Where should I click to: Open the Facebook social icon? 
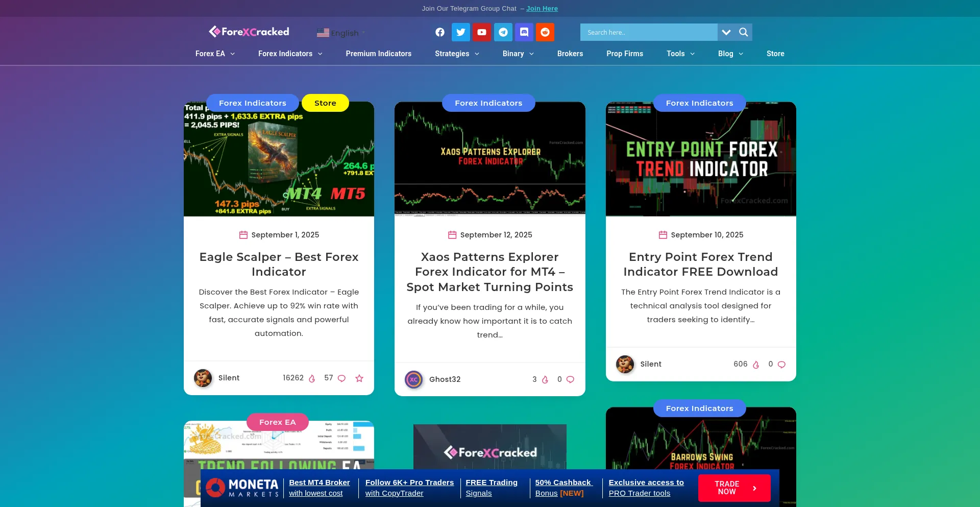439,32
